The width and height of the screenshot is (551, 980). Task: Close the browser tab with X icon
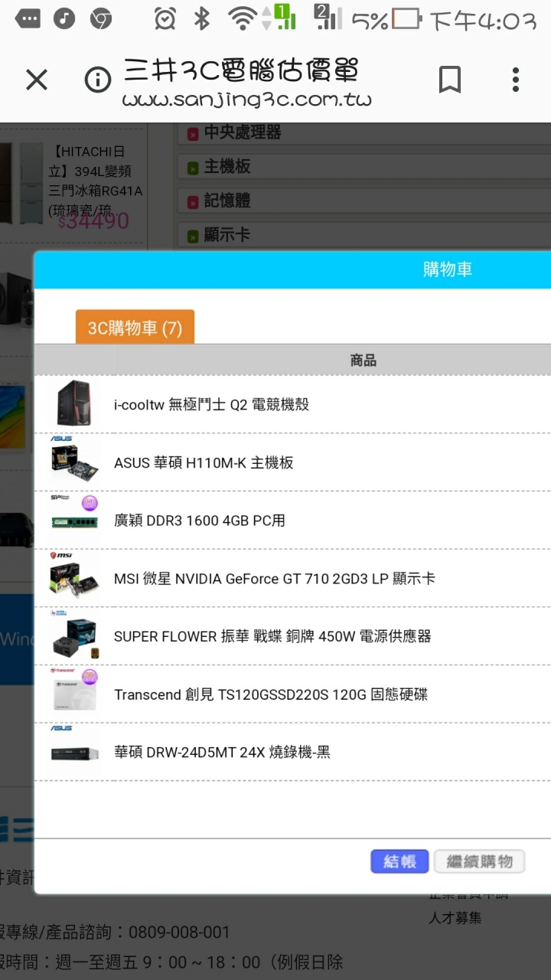tap(37, 80)
